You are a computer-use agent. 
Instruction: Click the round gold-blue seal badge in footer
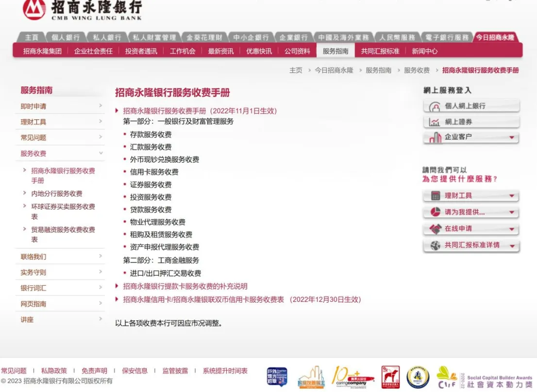click(418, 377)
